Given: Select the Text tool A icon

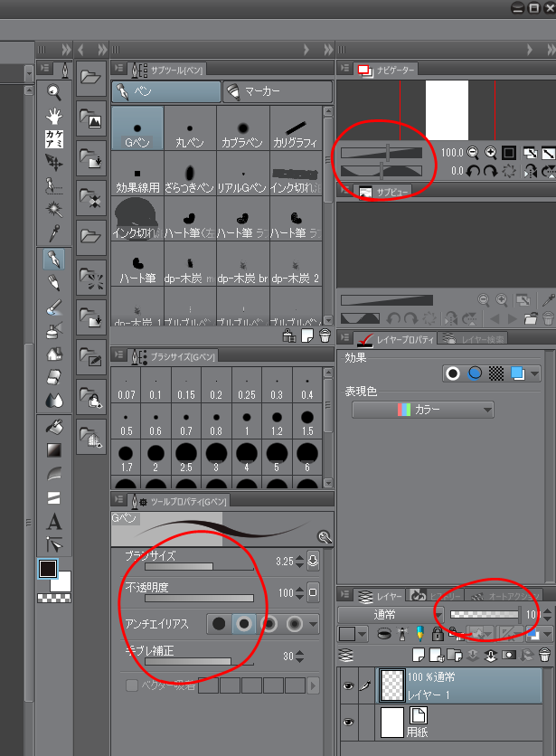Looking at the screenshot, I should tap(54, 521).
